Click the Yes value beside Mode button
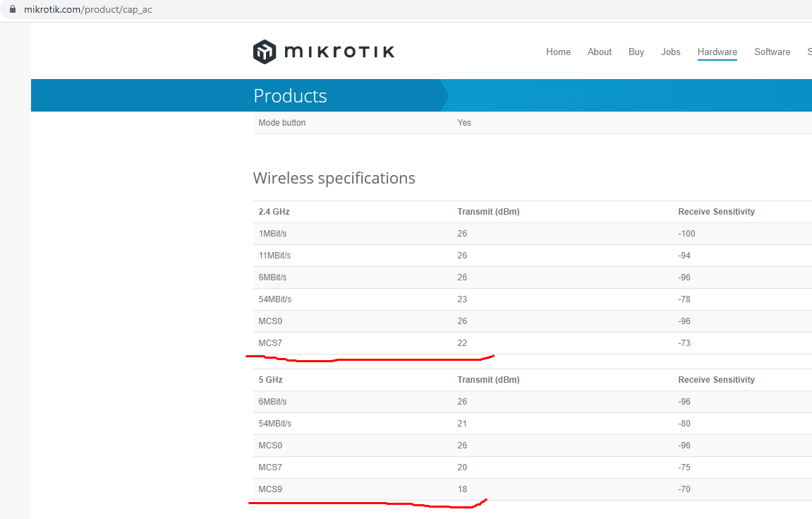This screenshot has width=812, height=519. (463, 122)
